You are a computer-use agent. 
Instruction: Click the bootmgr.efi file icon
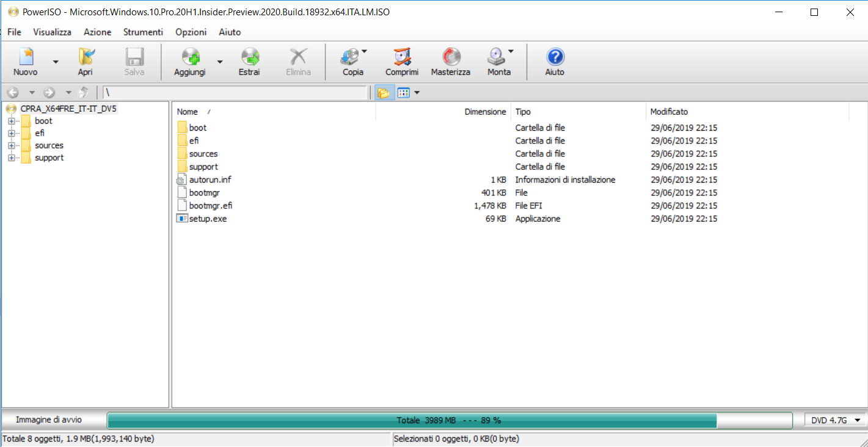[182, 206]
